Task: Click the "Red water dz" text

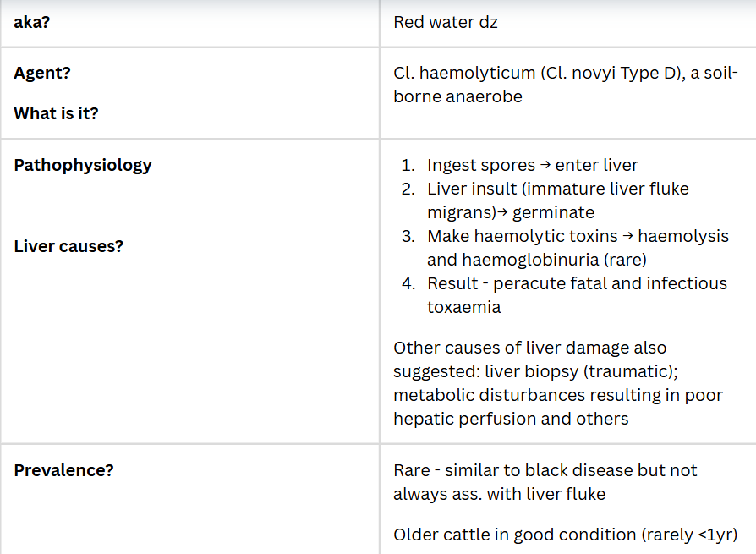Action: click(x=445, y=23)
